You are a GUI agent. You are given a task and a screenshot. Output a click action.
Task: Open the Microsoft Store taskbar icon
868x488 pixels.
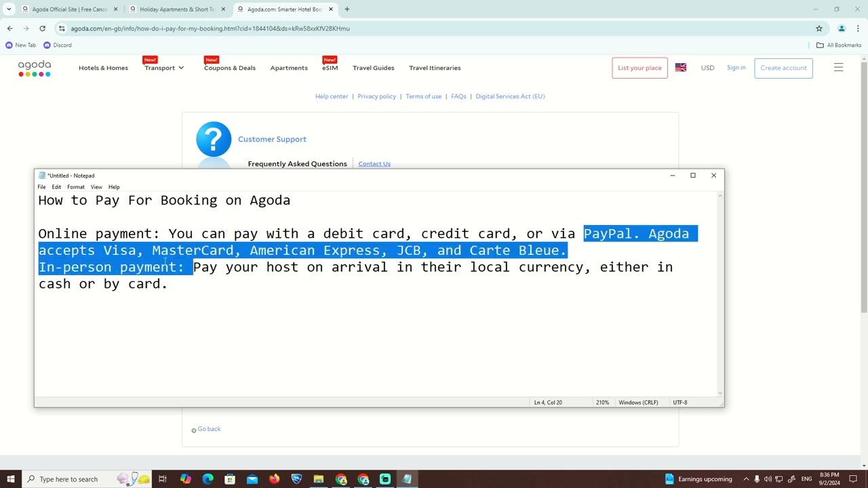click(x=230, y=479)
